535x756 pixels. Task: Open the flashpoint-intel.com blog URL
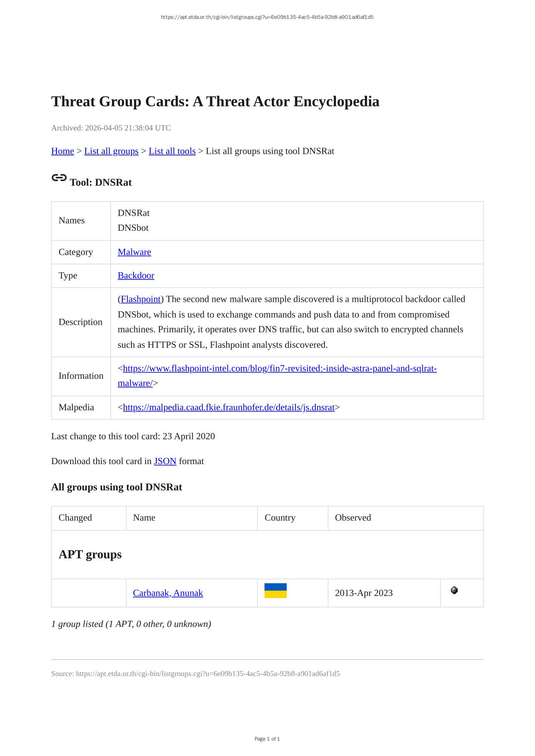pyautogui.click(x=280, y=369)
